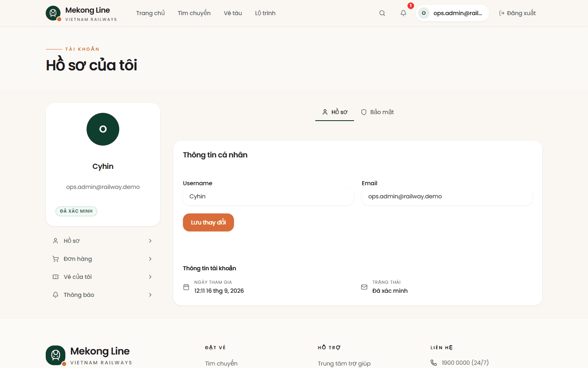Click the Thông tin tài khoản heading
588x368 pixels.
point(209,268)
